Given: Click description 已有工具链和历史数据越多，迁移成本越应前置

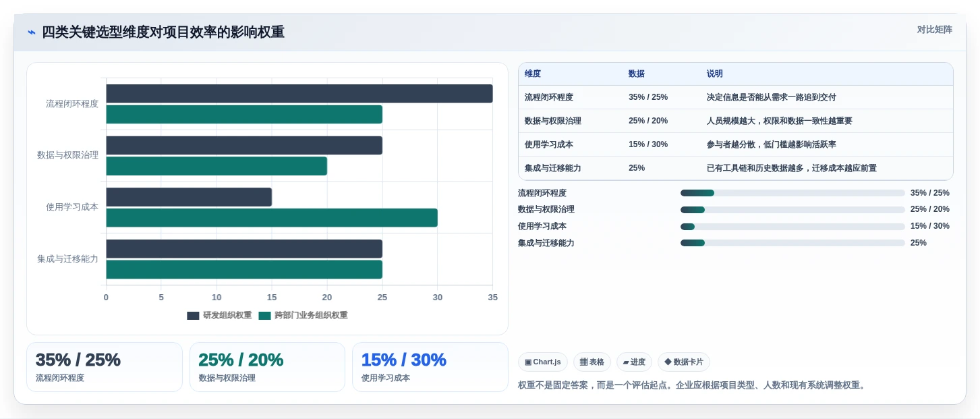Looking at the screenshot, I should click(x=792, y=168).
